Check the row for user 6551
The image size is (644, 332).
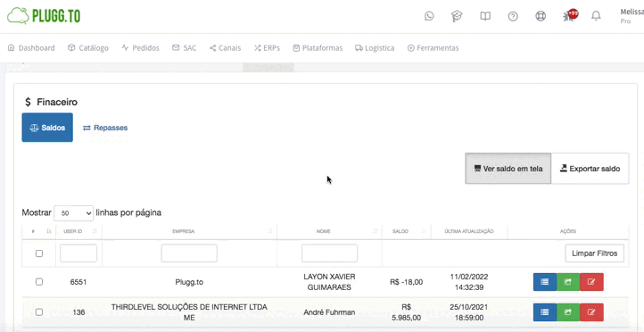point(39,282)
